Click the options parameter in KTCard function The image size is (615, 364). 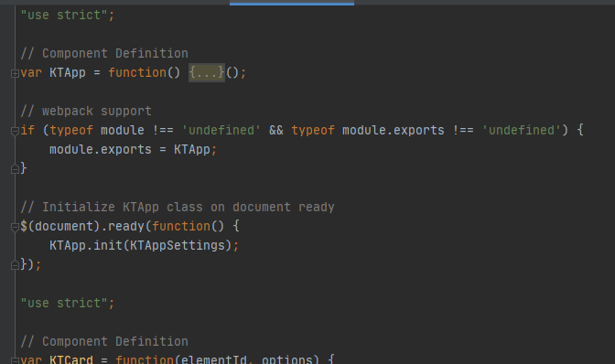pyautogui.click(x=287, y=359)
